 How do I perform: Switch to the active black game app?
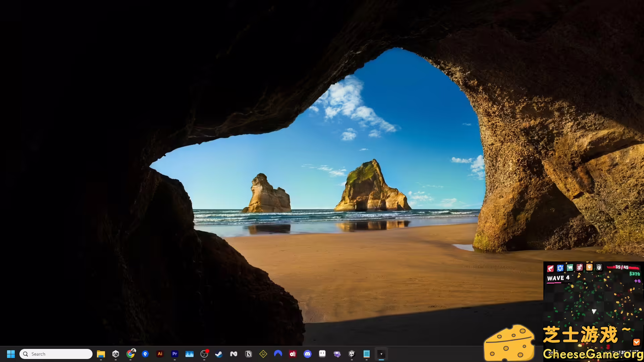381,354
